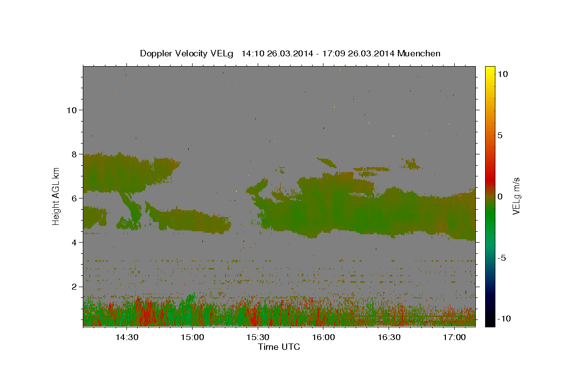Screen dimensions: 588x392
Task: Click the colorbar label '0'
Action: coord(500,196)
